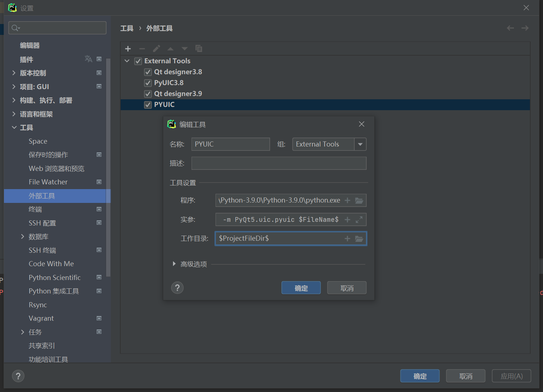Open help in Settings window
This screenshot has height=392, width=543.
point(18,376)
